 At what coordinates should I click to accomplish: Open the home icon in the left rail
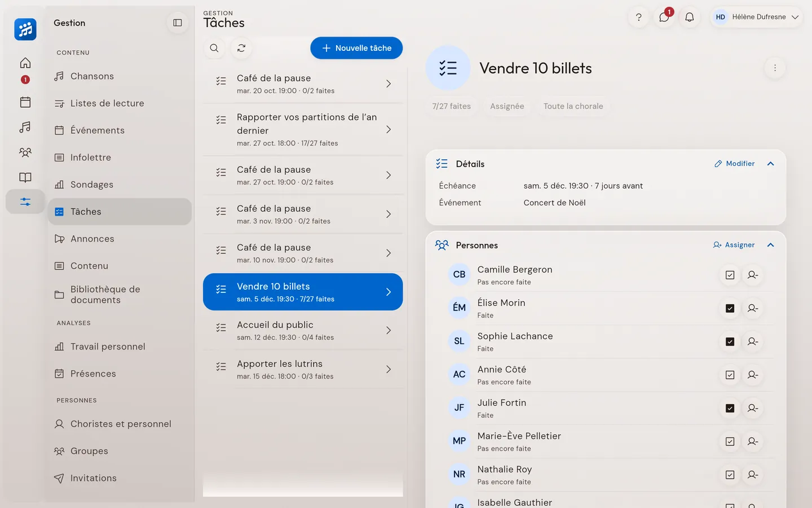pos(25,63)
